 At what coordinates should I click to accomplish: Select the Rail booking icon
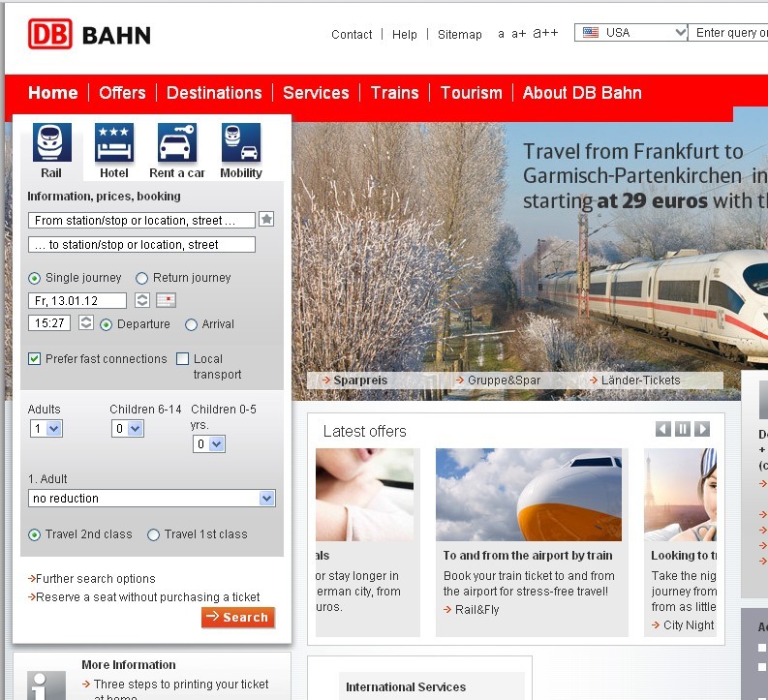pos(52,142)
